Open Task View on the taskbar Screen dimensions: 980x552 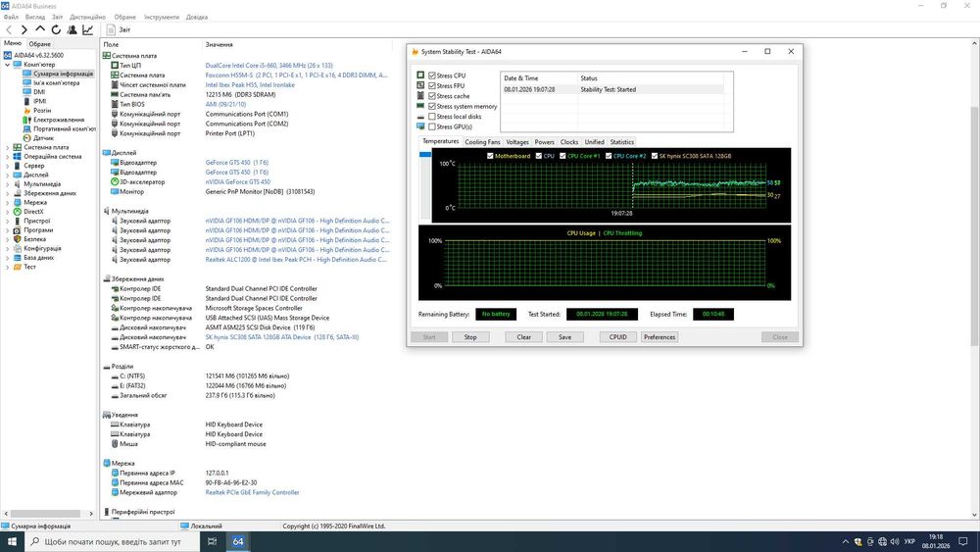(x=212, y=541)
